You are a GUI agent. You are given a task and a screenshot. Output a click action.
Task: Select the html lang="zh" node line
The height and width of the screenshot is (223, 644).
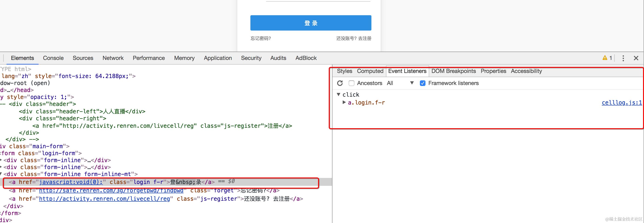pyautogui.click(x=68, y=76)
